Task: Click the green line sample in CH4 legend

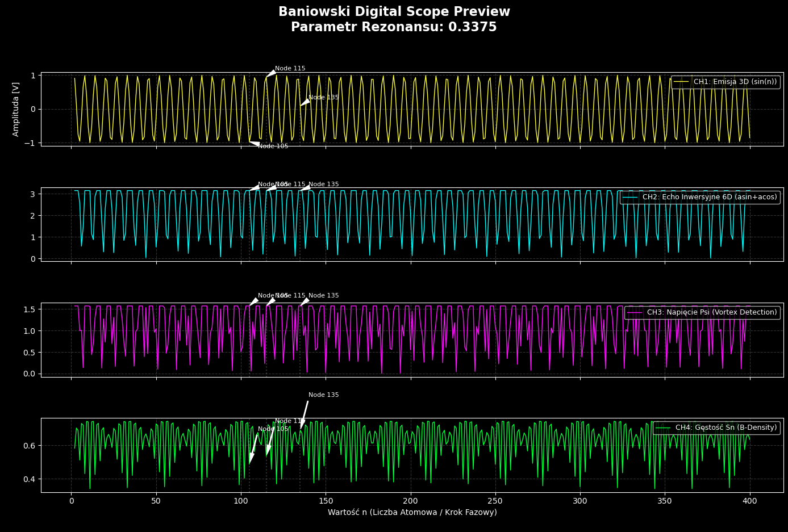Action: (x=662, y=428)
